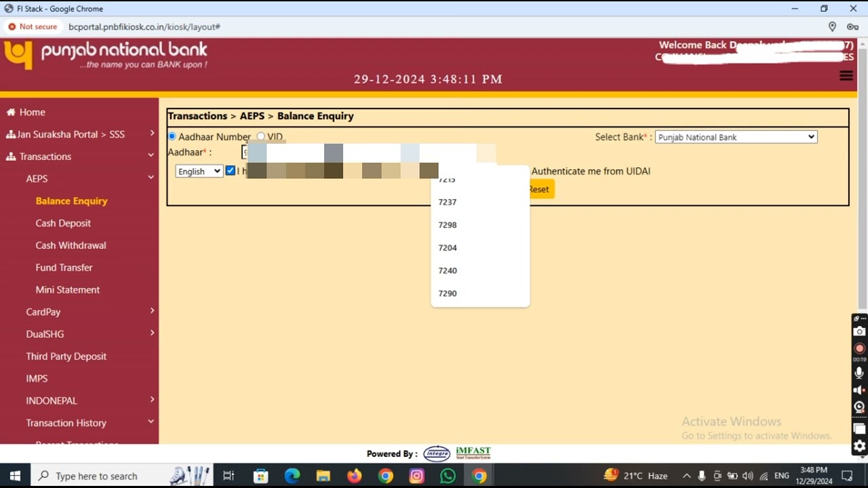
Task: Pick autofill suggestion 7240
Action: click(x=480, y=270)
